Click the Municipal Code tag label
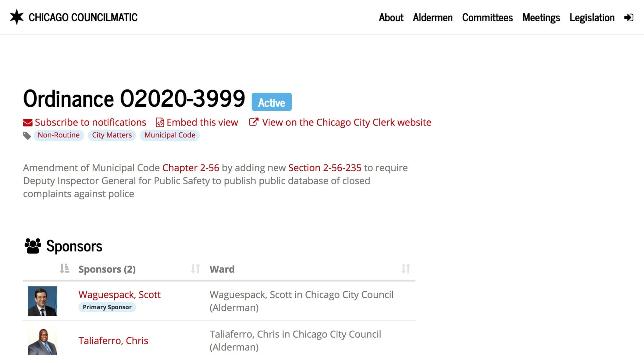 (170, 135)
